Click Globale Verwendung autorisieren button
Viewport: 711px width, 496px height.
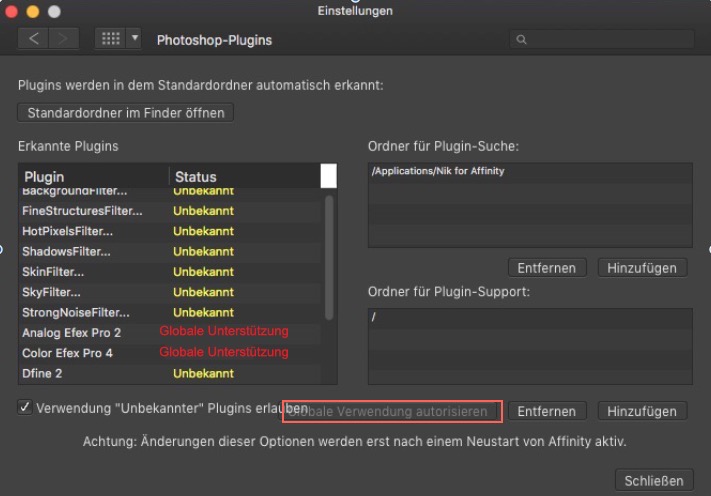tap(392, 412)
